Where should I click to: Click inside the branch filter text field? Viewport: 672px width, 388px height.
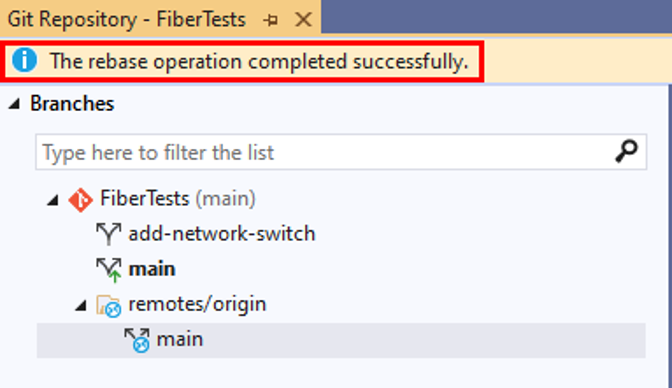click(326, 152)
